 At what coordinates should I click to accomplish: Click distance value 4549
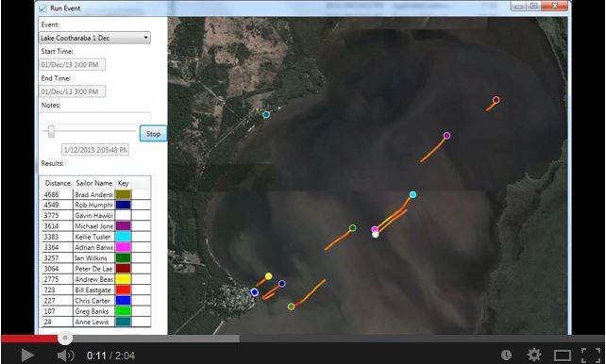tap(51, 205)
